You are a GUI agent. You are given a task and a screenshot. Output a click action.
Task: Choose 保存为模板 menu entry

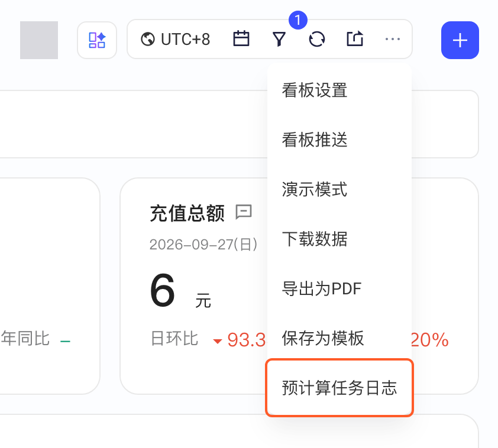tap(339, 338)
